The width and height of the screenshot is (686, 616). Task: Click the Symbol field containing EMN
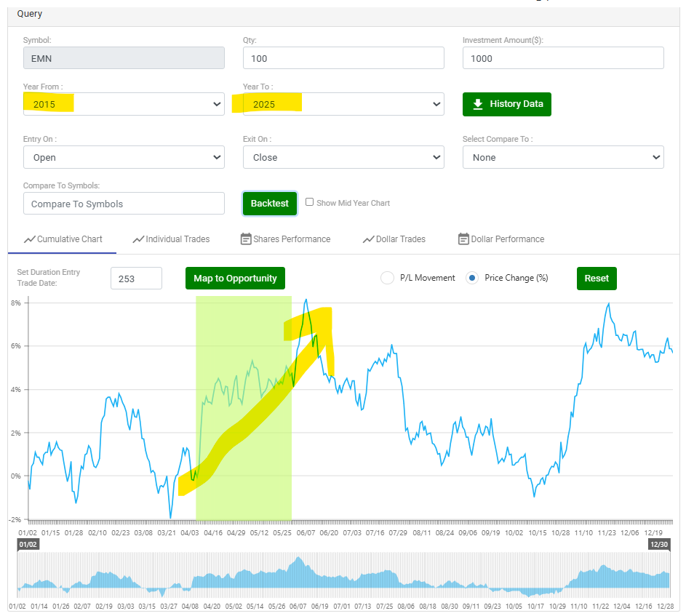point(124,58)
